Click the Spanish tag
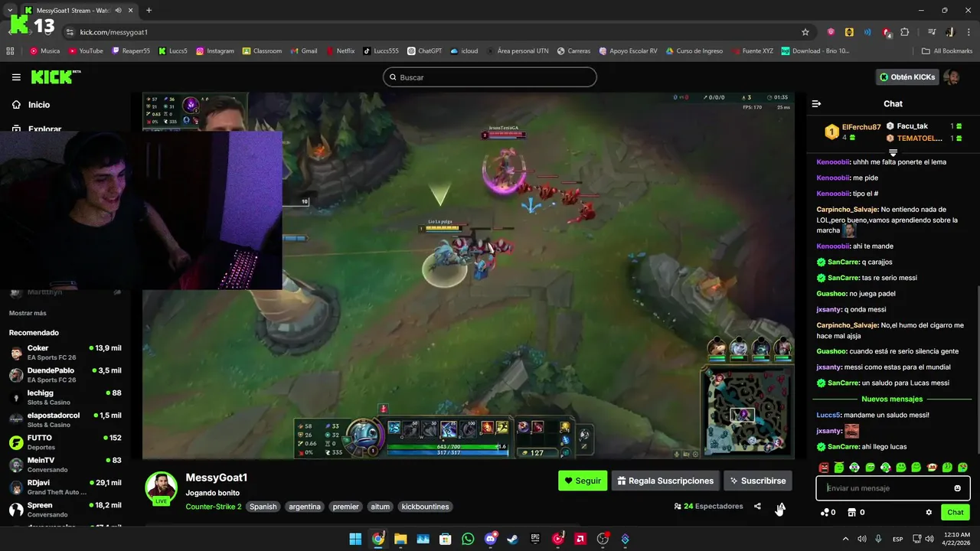 263,507
